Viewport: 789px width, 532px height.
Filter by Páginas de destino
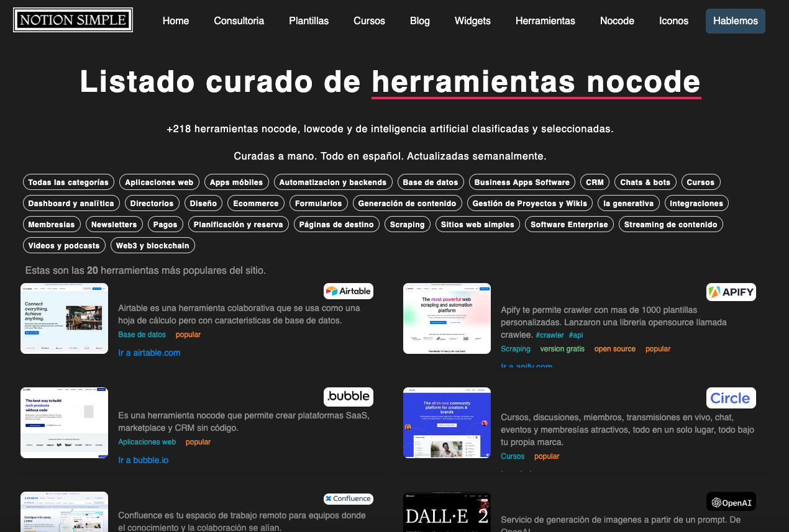337,224
